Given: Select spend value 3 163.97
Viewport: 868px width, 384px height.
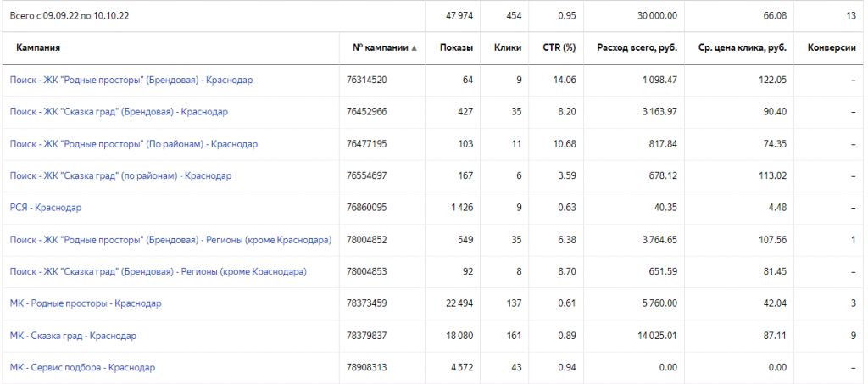Looking at the screenshot, I should [x=659, y=112].
